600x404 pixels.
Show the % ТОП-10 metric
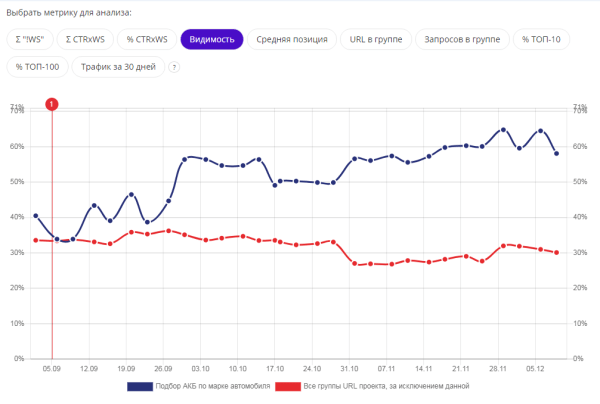pos(543,39)
